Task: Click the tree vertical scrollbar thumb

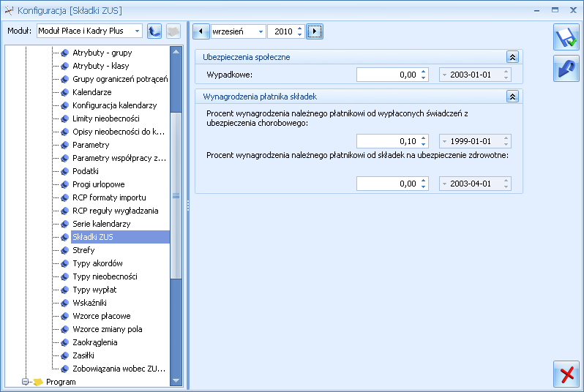Action: coord(176,195)
